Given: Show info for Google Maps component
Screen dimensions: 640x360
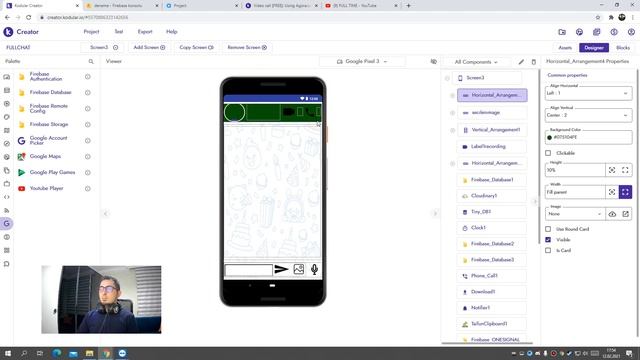Looking at the screenshot, I should point(88,157).
